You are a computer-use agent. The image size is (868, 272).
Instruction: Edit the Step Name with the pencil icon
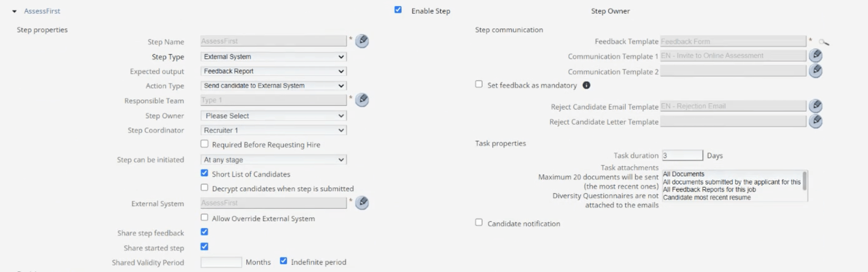pyautogui.click(x=362, y=41)
